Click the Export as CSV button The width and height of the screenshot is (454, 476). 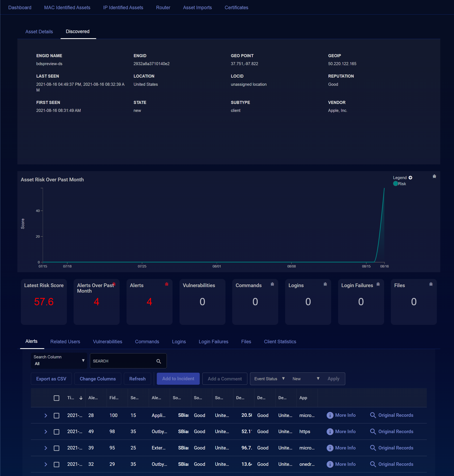click(51, 379)
